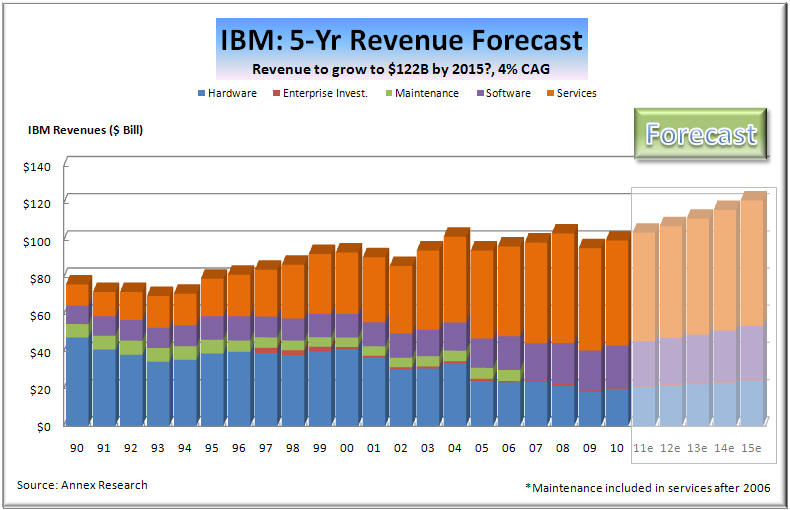Click the Hardware legend color swatch
The height and width of the screenshot is (510, 790).
coord(203,93)
